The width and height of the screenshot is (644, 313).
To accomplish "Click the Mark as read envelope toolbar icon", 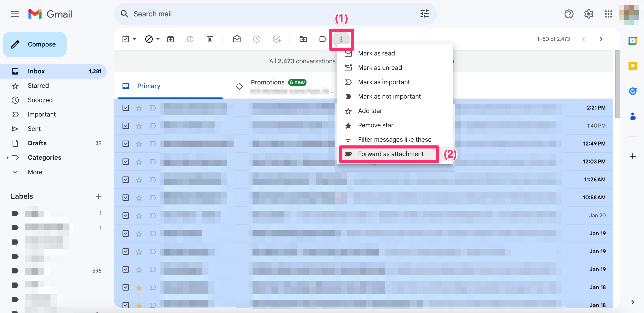I will [x=237, y=39].
